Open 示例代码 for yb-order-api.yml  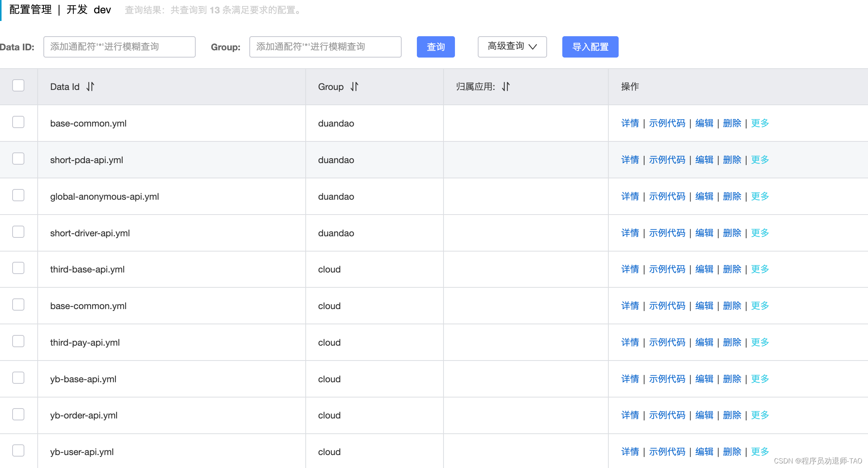[667, 415]
